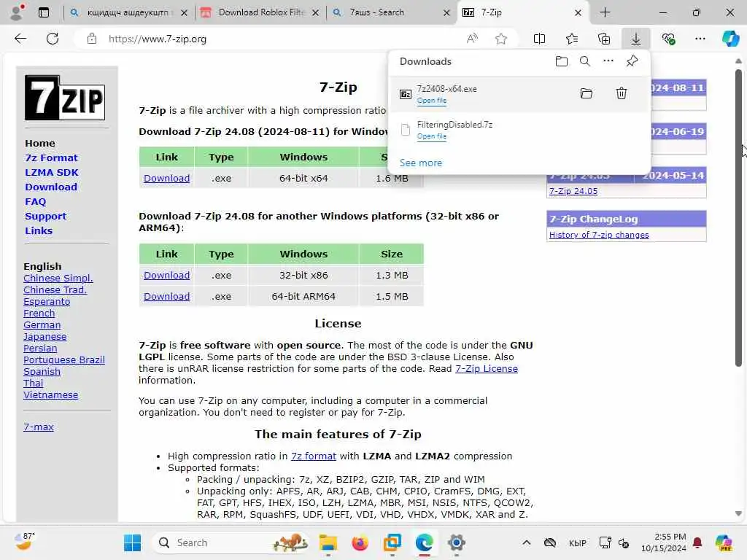This screenshot has width=747, height=560.
Task: Switch language to Vietnamese
Action: (50, 394)
